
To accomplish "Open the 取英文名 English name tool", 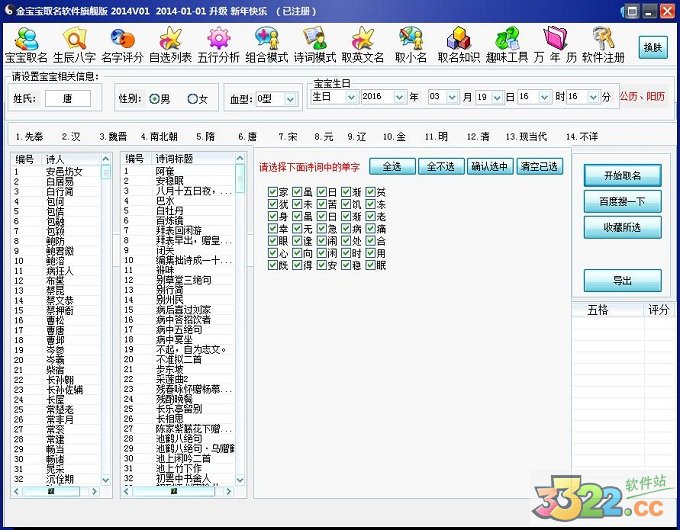I will (363, 45).
